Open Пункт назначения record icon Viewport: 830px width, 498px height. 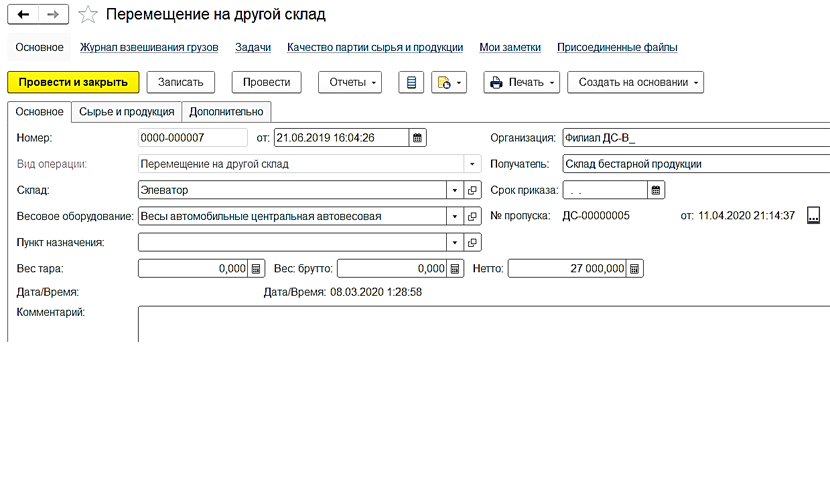point(472,242)
